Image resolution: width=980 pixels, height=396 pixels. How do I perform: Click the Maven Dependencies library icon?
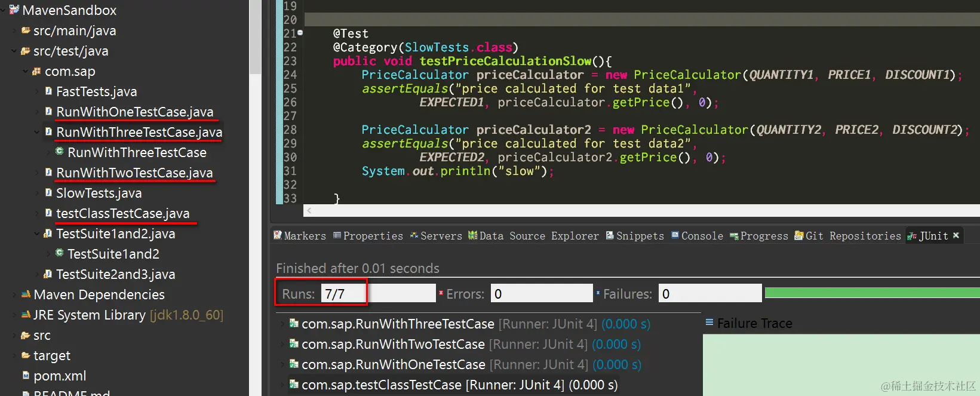coord(26,294)
